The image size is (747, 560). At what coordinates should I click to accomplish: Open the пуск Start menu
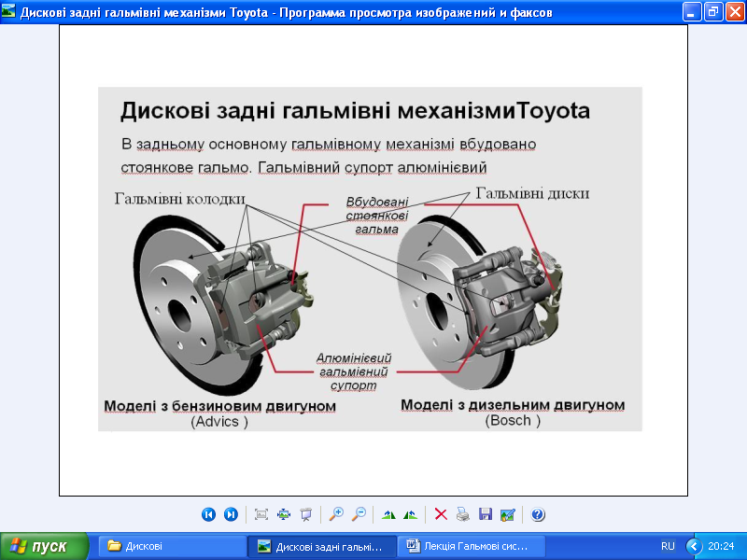[44, 546]
